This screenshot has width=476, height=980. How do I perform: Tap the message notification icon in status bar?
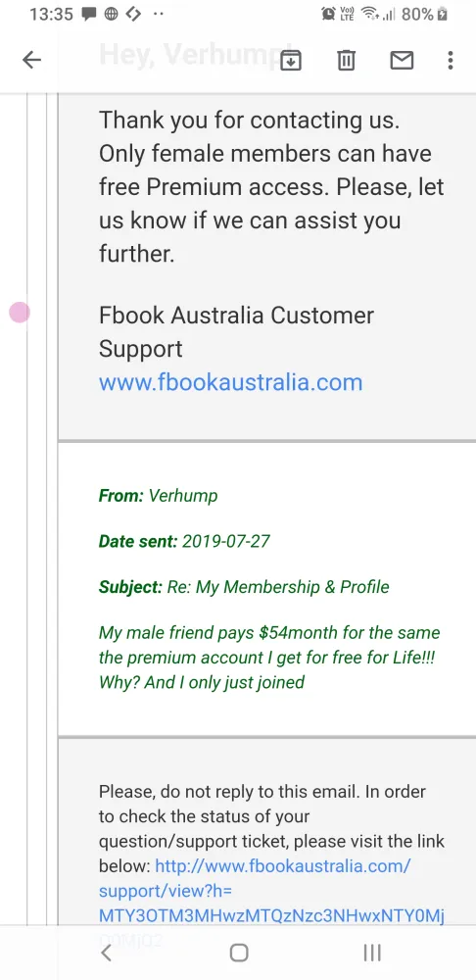(89, 14)
